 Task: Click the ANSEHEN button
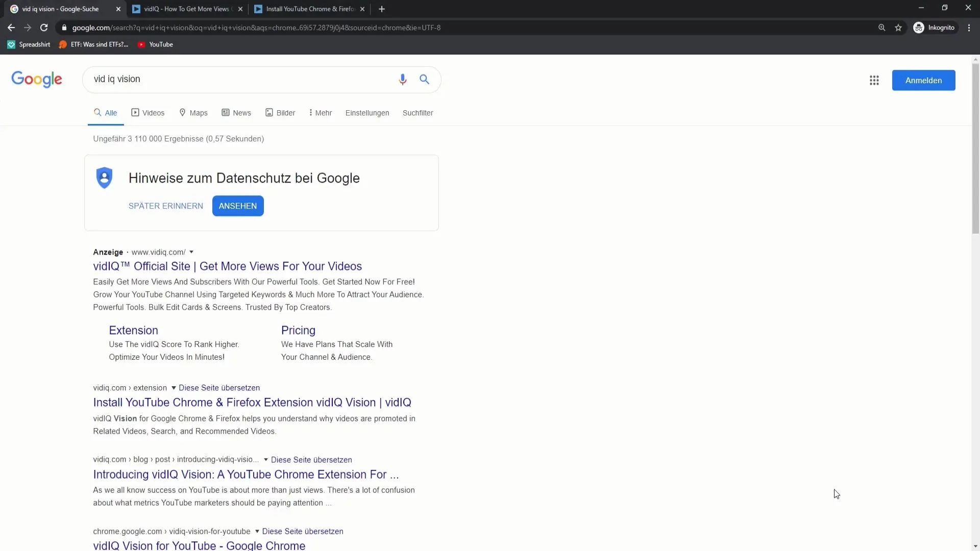click(238, 206)
